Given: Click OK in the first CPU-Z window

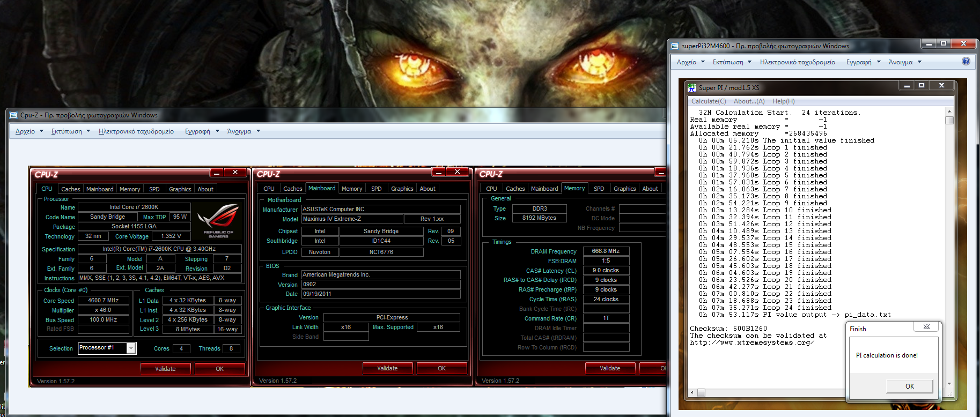Looking at the screenshot, I should click(x=220, y=369).
